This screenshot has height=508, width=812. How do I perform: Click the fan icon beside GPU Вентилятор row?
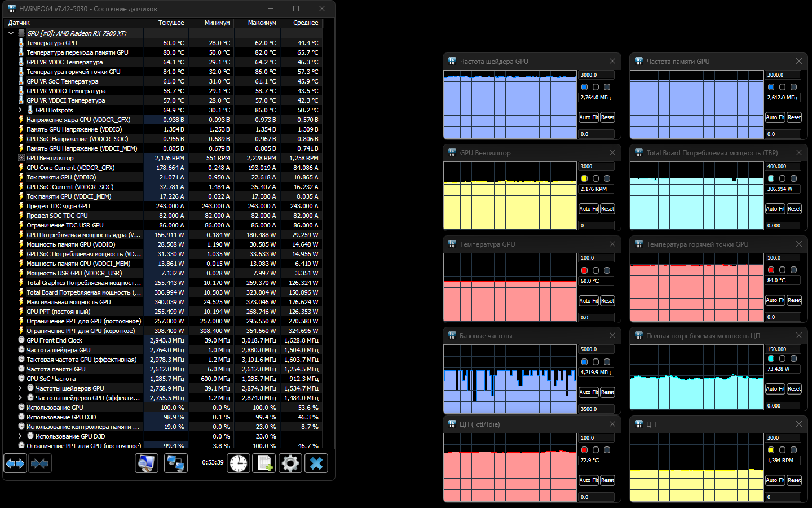[x=21, y=158]
